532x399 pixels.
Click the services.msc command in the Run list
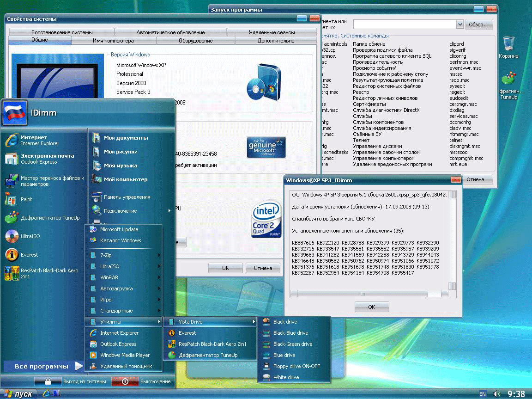coord(464,116)
